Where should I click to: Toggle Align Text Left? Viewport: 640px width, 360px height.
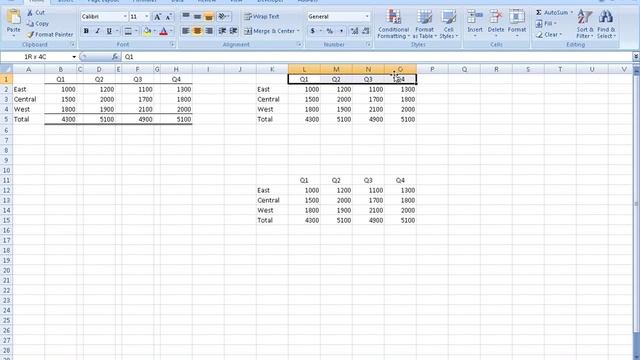(x=186, y=31)
